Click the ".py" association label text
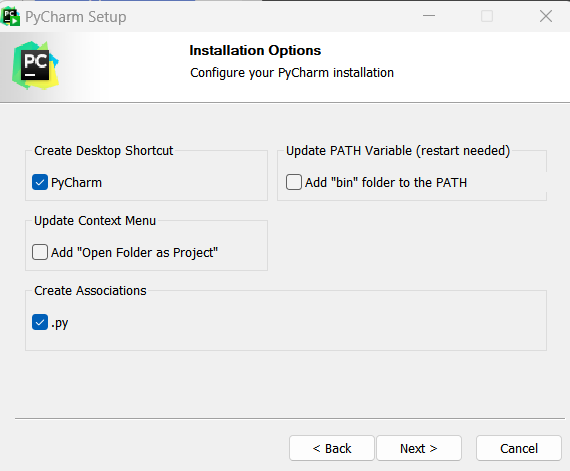570x471 pixels. (x=60, y=323)
